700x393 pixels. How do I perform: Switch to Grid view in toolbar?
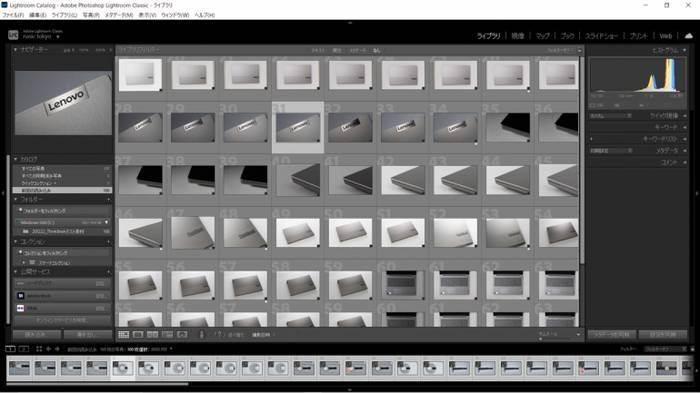[124, 334]
